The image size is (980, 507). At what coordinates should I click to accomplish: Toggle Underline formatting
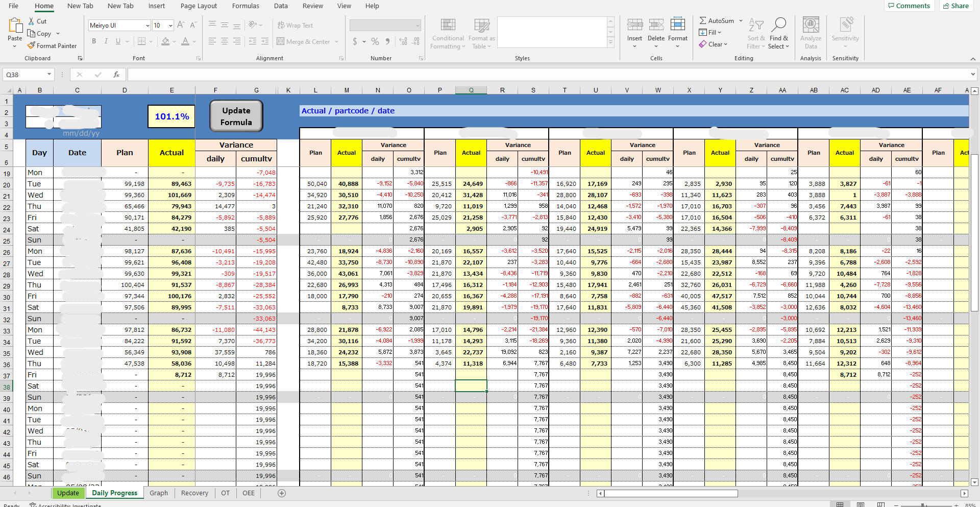118,41
